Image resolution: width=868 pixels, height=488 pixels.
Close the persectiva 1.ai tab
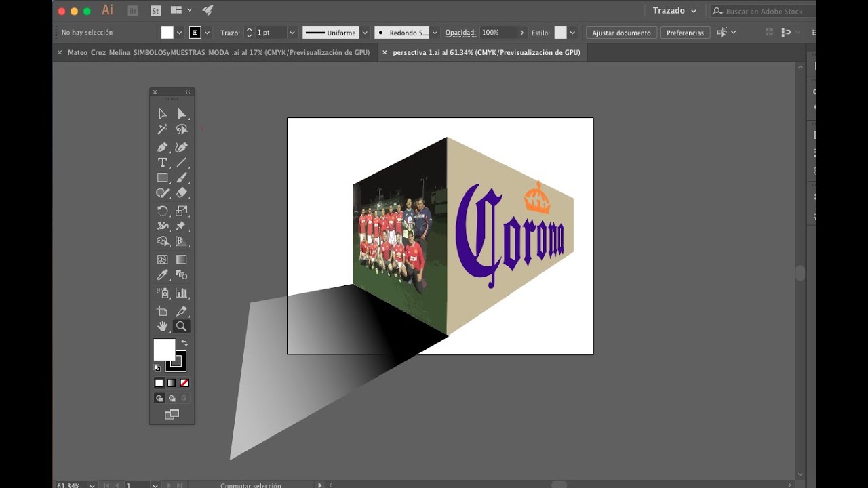pyautogui.click(x=385, y=52)
